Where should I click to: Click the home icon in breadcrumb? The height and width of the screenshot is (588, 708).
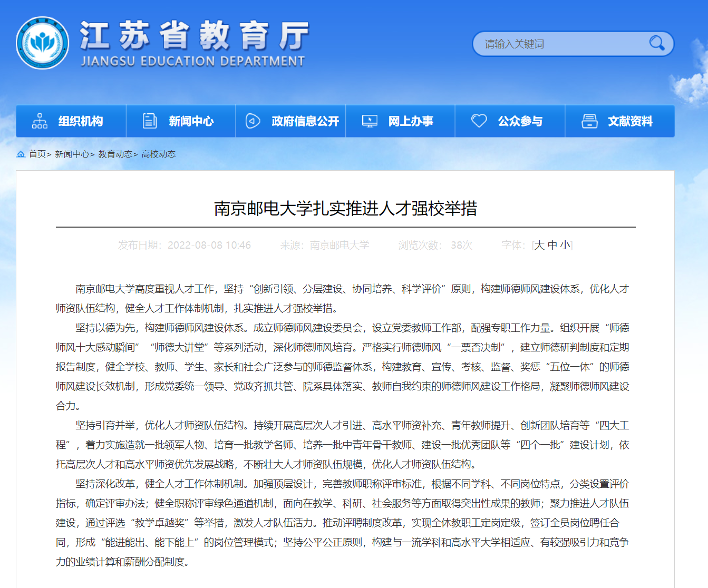[x=21, y=154]
